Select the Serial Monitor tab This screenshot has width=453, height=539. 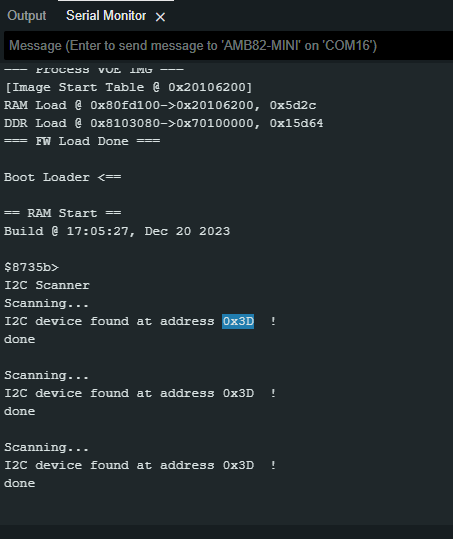[106, 16]
